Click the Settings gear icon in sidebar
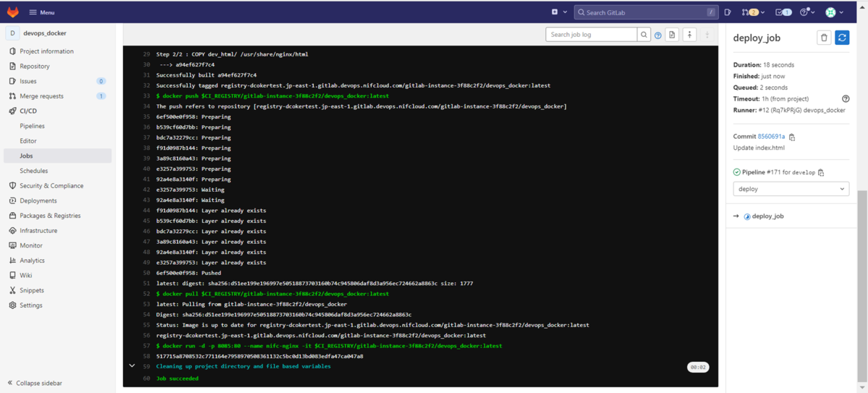This screenshot has width=868, height=393. (x=12, y=305)
